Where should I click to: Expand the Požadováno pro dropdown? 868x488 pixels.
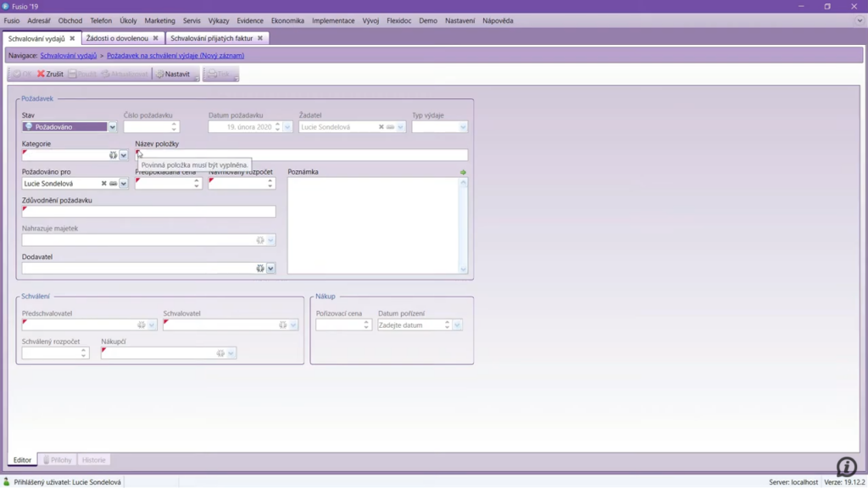(x=124, y=183)
